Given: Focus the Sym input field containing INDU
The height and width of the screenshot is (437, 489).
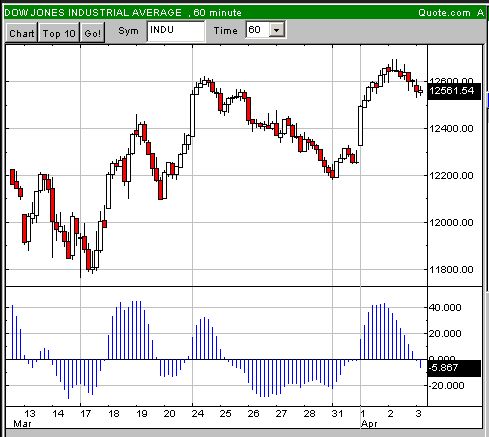Looking at the screenshot, I should [176, 31].
